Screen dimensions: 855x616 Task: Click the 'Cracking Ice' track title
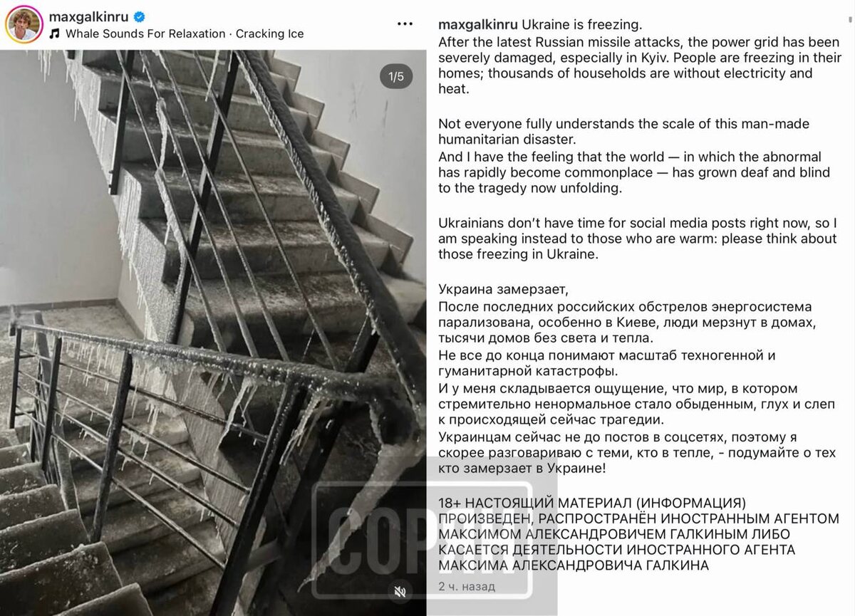pos(270,33)
